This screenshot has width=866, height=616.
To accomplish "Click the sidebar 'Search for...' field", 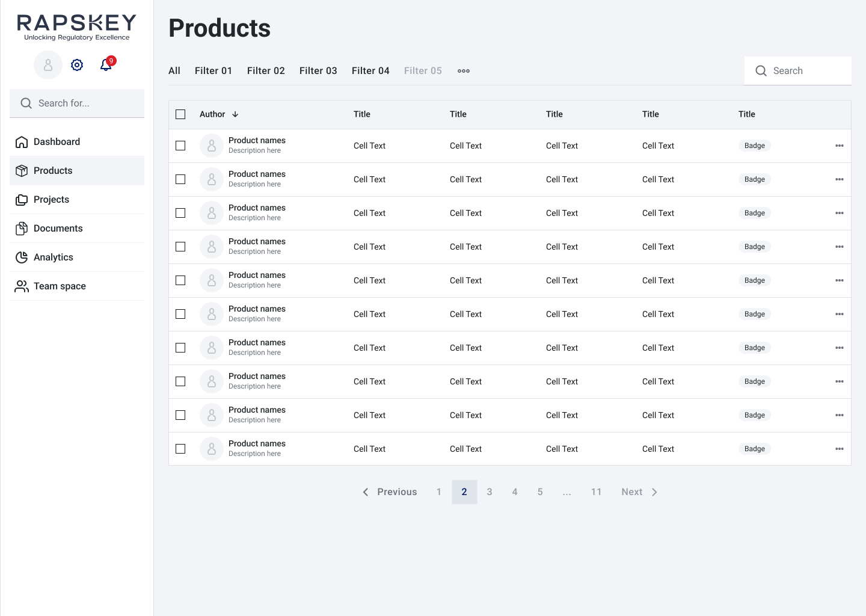I will 84,103.
